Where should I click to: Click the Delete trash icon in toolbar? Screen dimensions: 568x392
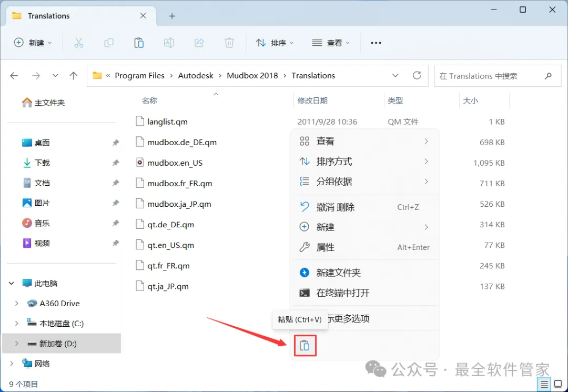(229, 43)
